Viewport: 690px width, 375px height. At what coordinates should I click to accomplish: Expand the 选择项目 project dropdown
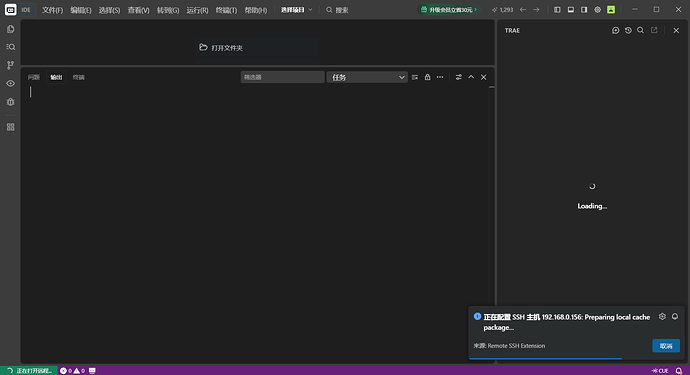pyautogui.click(x=296, y=10)
